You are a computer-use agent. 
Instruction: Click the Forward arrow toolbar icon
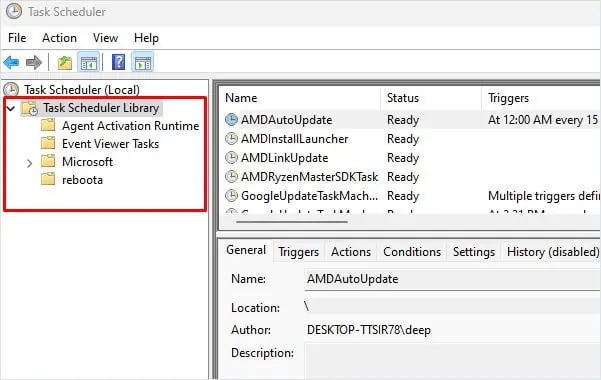(34, 62)
